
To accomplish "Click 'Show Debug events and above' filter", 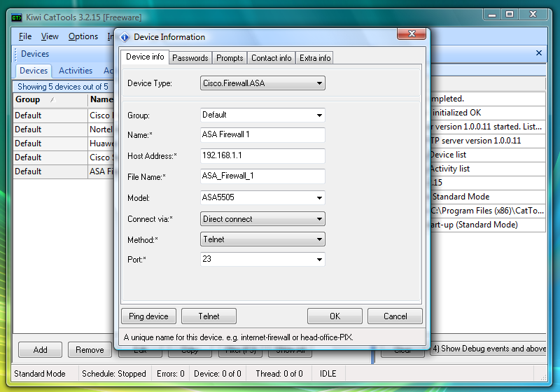I will click(x=489, y=349).
